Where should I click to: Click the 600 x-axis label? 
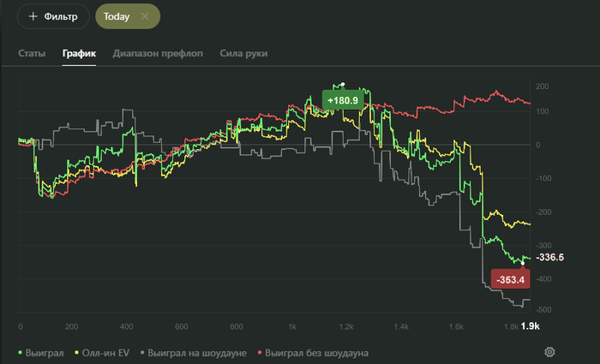(182, 326)
